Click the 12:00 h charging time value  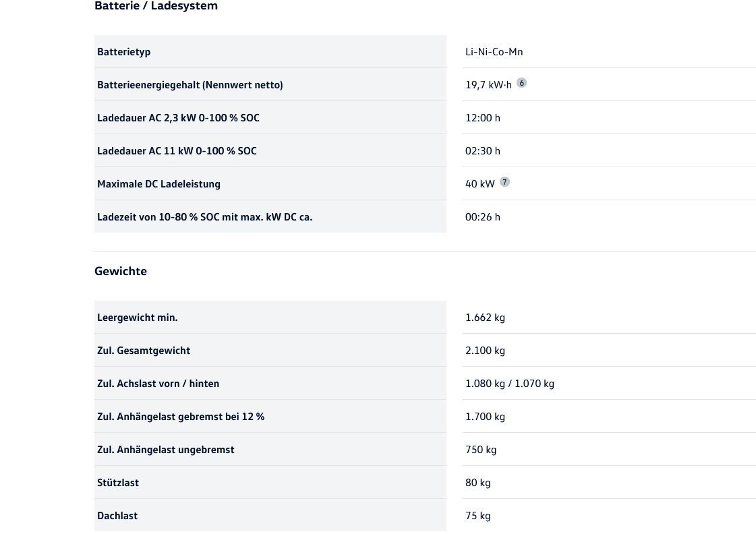[x=482, y=118]
